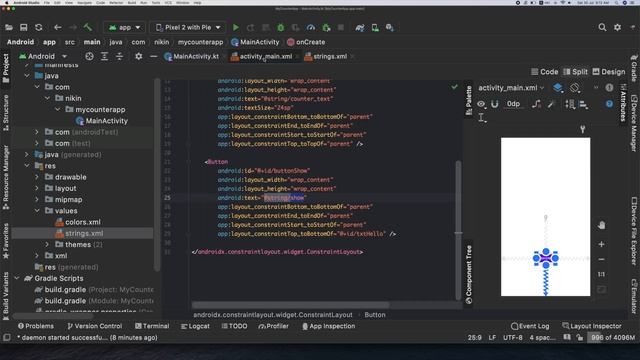Open the AVD Manager device icon

375,27
